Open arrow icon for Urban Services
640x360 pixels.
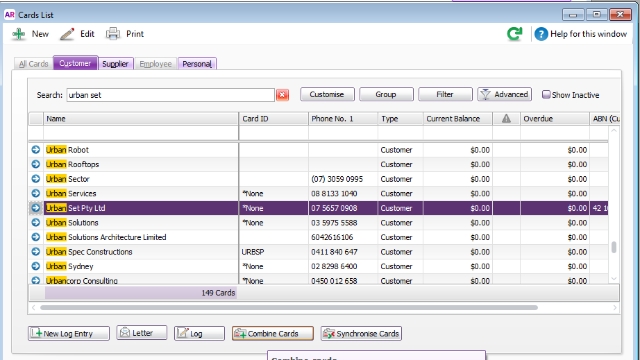click(36, 193)
